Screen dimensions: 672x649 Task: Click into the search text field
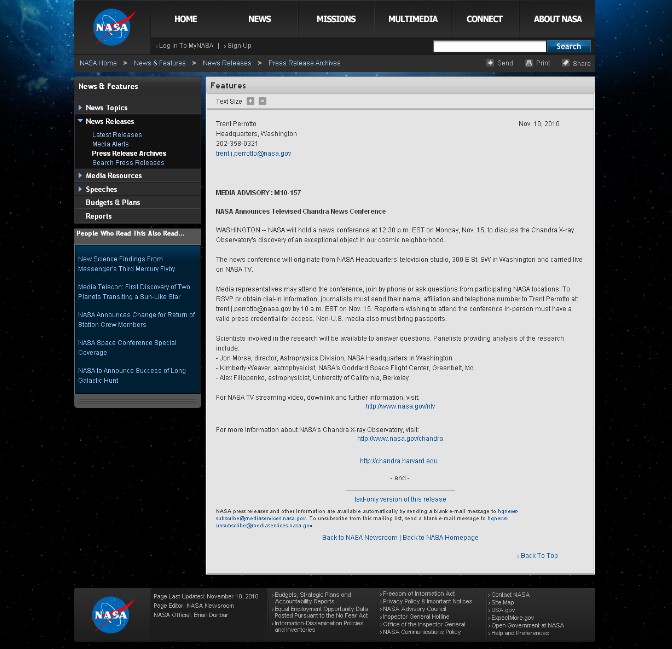(489, 46)
